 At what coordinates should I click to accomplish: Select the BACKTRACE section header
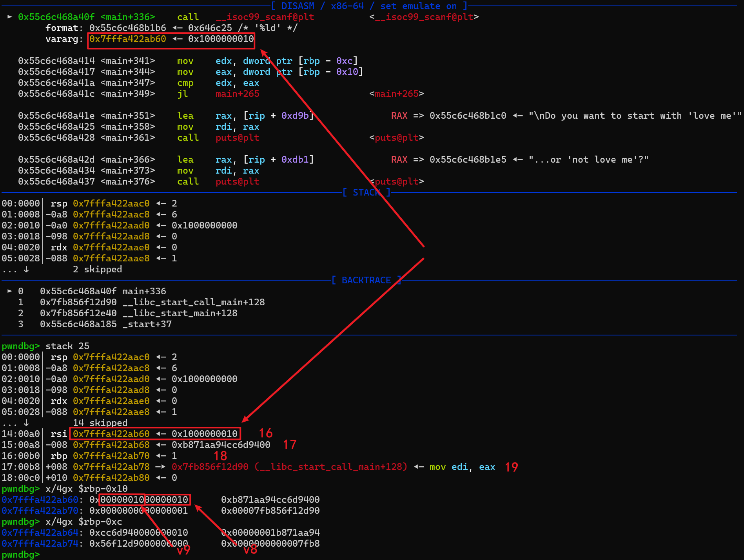[366, 280]
